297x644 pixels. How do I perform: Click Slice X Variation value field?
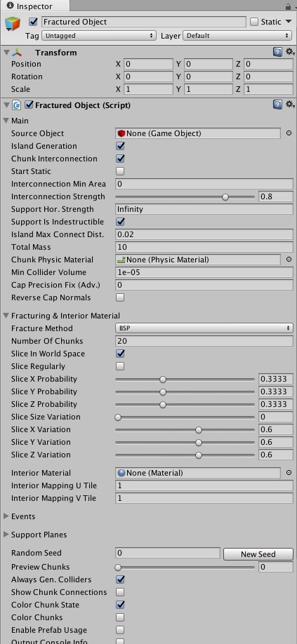coord(276,429)
